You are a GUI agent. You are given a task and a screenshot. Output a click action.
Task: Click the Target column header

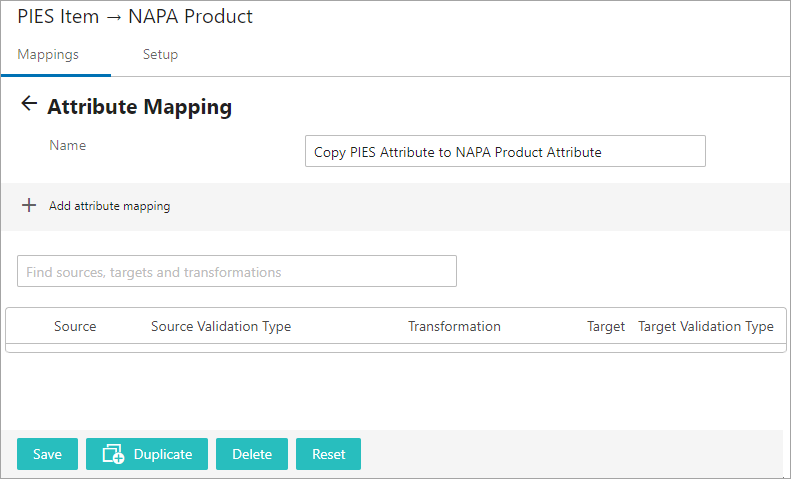pos(606,327)
